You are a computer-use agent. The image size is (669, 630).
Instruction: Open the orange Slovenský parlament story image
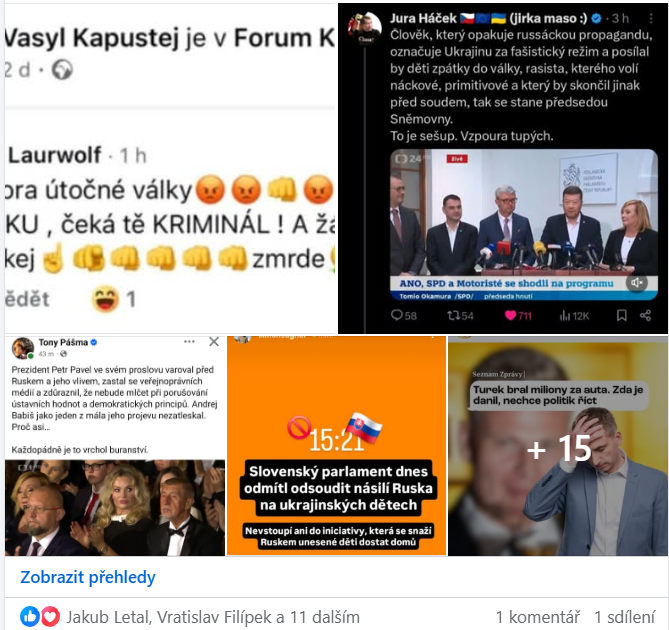pos(336,446)
